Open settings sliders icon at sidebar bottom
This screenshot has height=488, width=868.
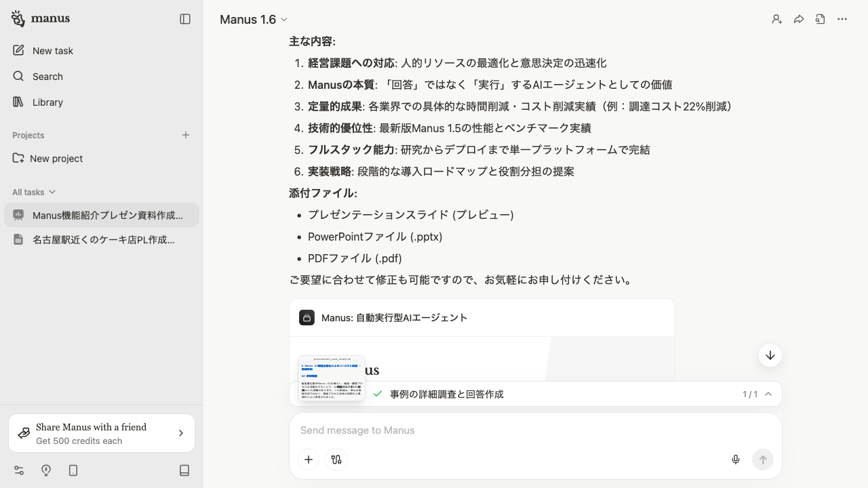click(19, 470)
